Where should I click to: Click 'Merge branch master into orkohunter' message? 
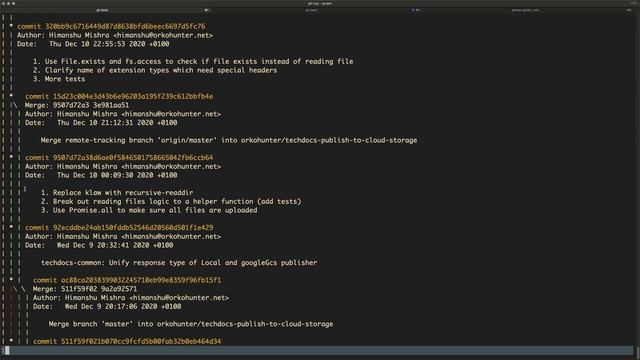(191, 324)
